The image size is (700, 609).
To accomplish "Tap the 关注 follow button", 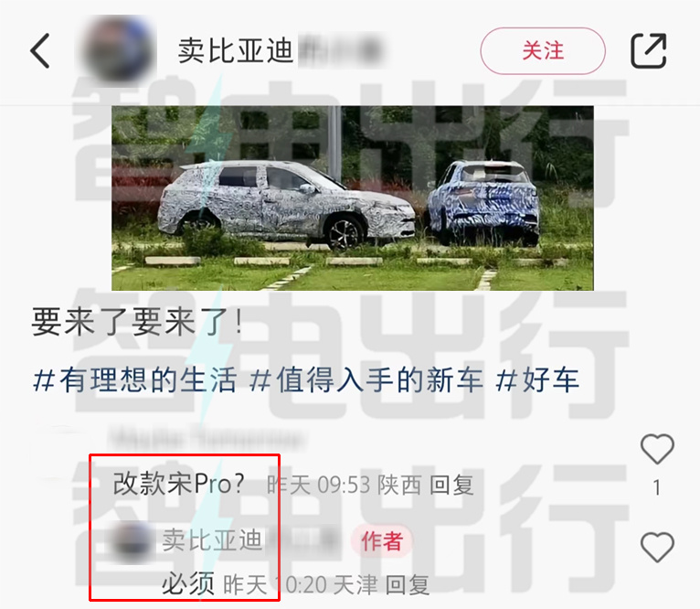I will 543,50.
